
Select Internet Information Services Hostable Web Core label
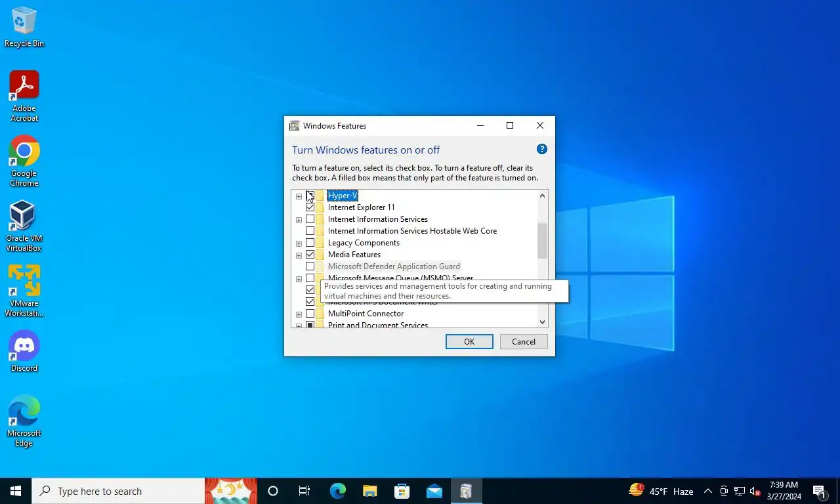click(x=412, y=231)
